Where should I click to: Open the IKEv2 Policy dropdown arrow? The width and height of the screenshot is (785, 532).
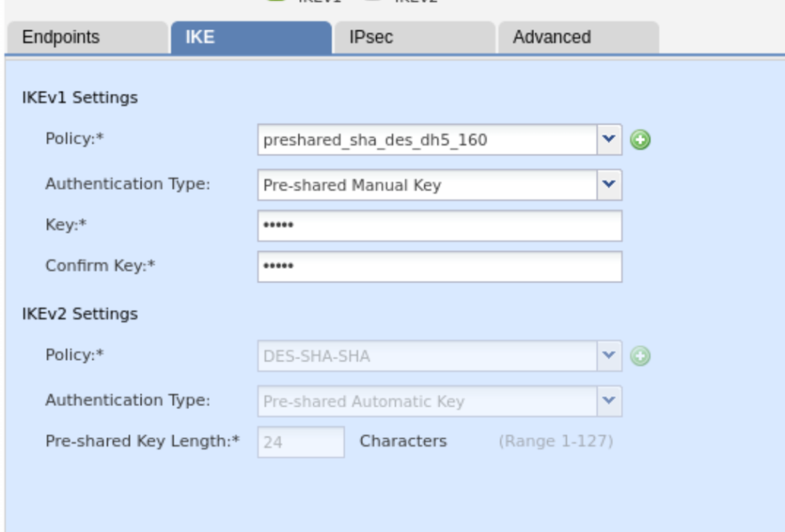[609, 356]
